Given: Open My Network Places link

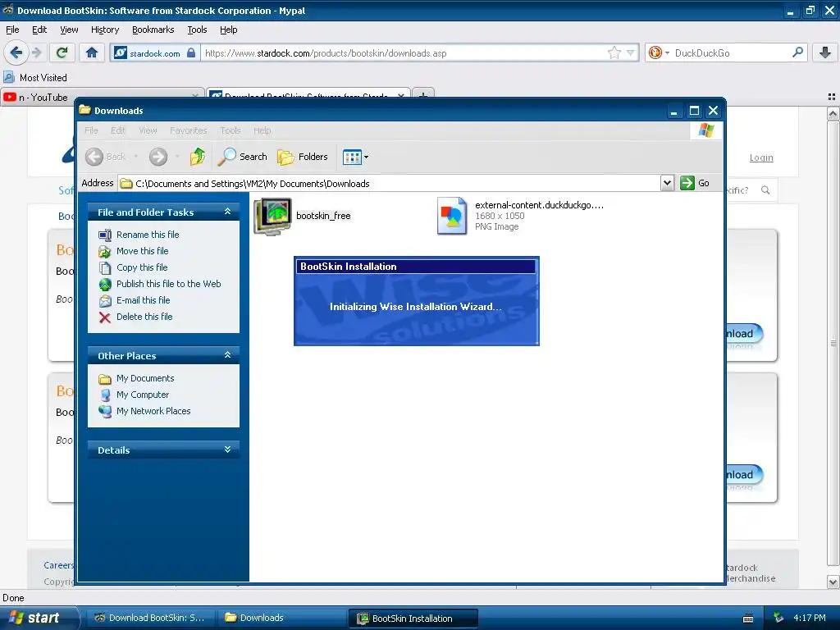Looking at the screenshot, I should [x=153, y=411].
